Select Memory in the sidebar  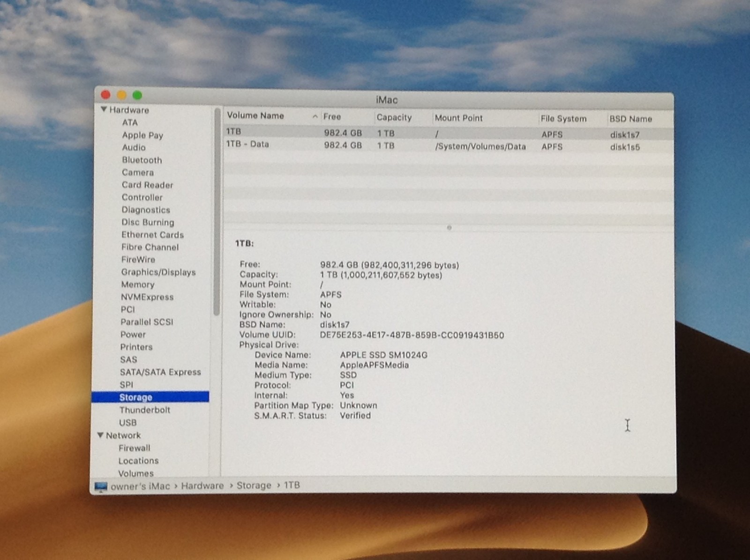pyautogui.click(x=137, y=284)
